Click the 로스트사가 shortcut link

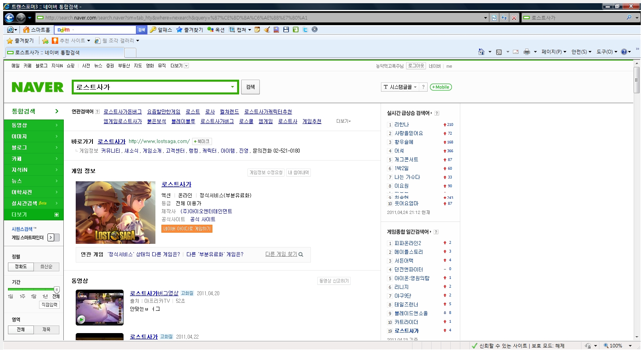(112, 141)
